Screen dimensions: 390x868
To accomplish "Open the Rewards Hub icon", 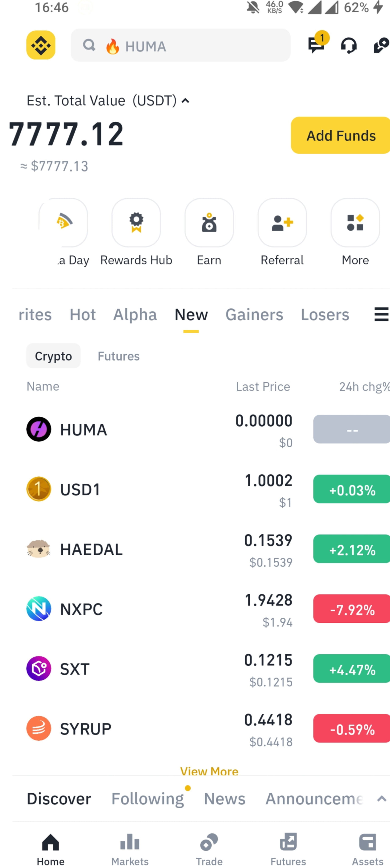I will [136, 222].
